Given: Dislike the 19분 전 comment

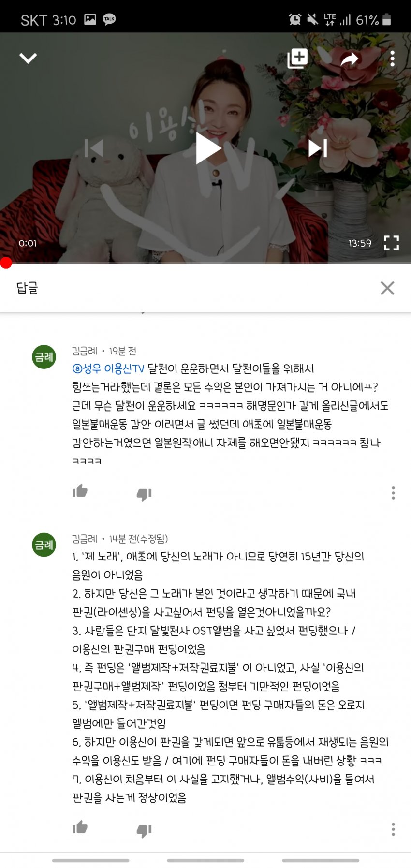Looking at the screenshot, I should coord(144,494).
